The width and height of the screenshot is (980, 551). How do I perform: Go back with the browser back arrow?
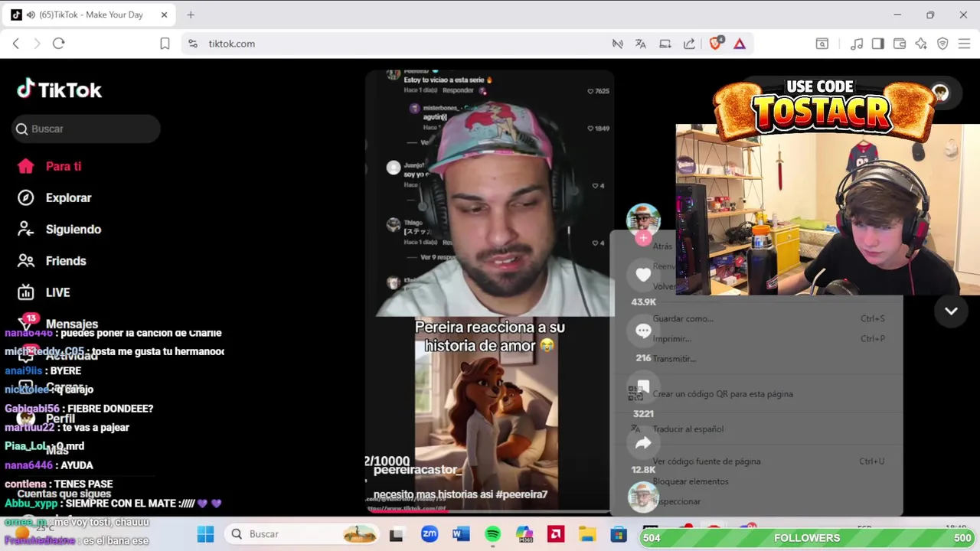[16, 44]
